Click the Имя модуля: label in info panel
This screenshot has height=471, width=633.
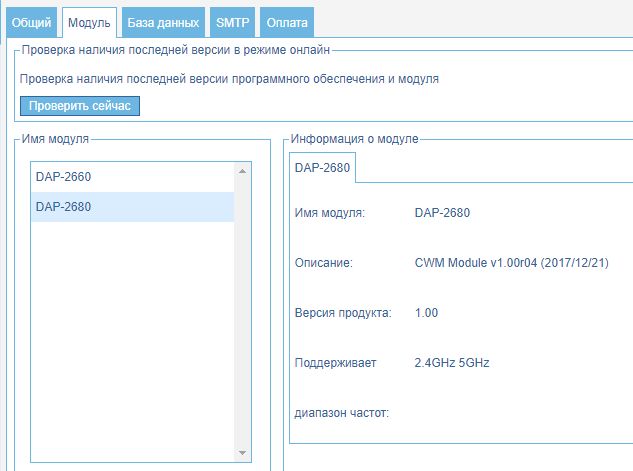click(x=331, y=213)
